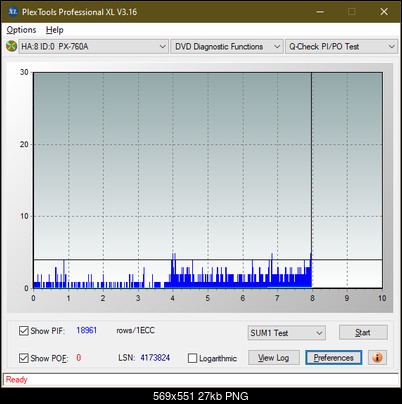The height and width of the screenshot is (404, 402).
Task: Click the View Log button
Action: 274,358
